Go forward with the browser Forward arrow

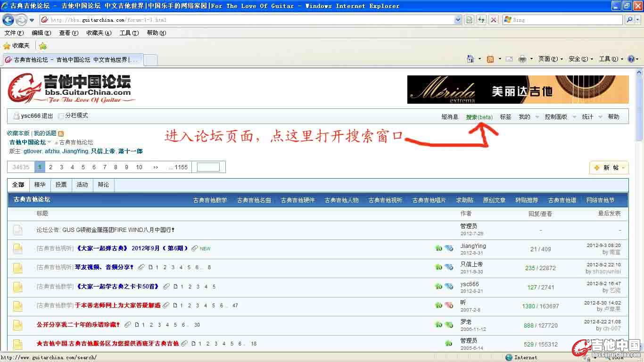click(x=21, y=20)
